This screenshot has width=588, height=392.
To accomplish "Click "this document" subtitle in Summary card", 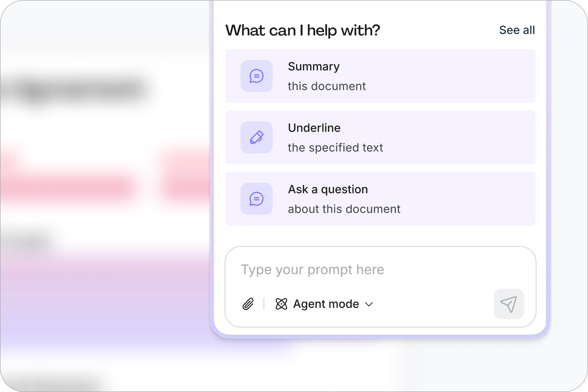I will 327,86.
